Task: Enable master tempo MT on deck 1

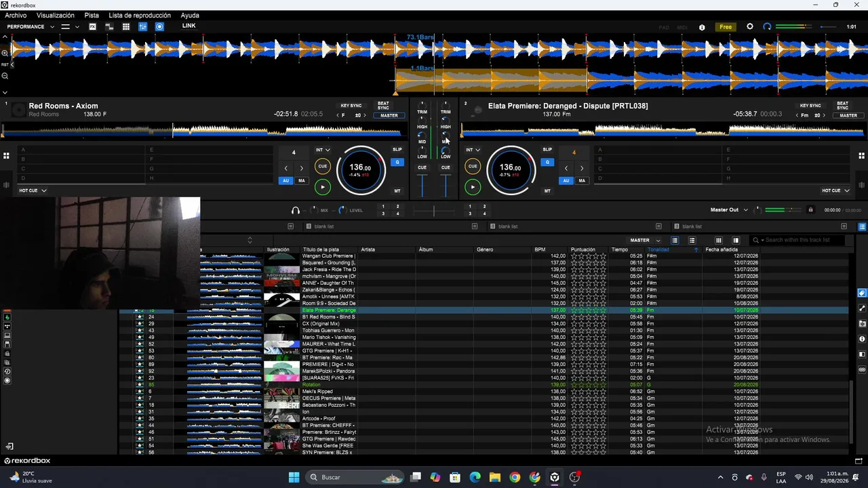Action: pos(397,191)
